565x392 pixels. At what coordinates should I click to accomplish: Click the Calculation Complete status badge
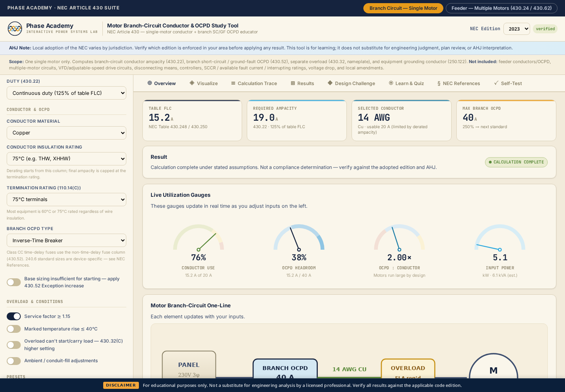(516, 162)
